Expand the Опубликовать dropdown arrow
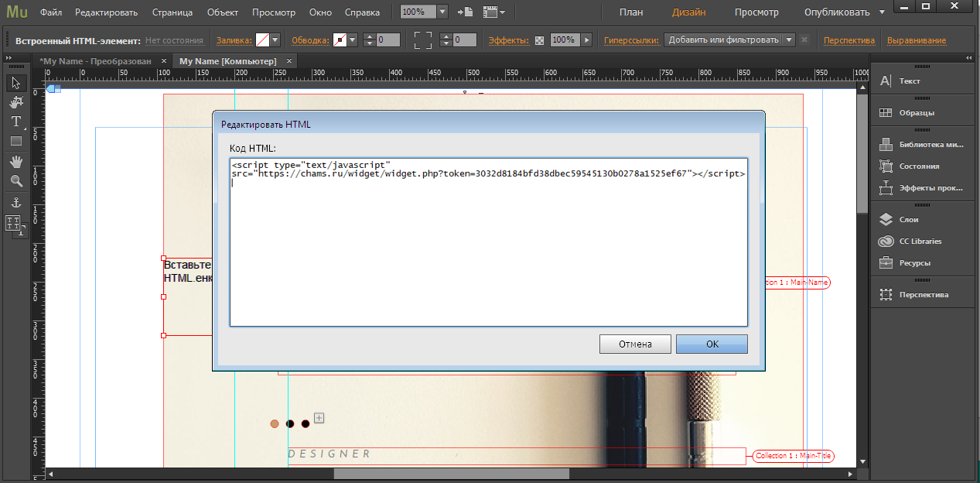This screenshot has height=483, width=980. click(883, 12)
